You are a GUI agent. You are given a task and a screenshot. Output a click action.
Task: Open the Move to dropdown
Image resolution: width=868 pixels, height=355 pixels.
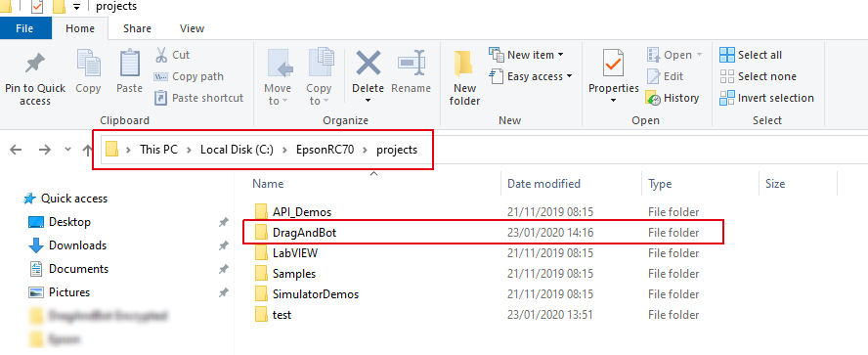(278, 94)
